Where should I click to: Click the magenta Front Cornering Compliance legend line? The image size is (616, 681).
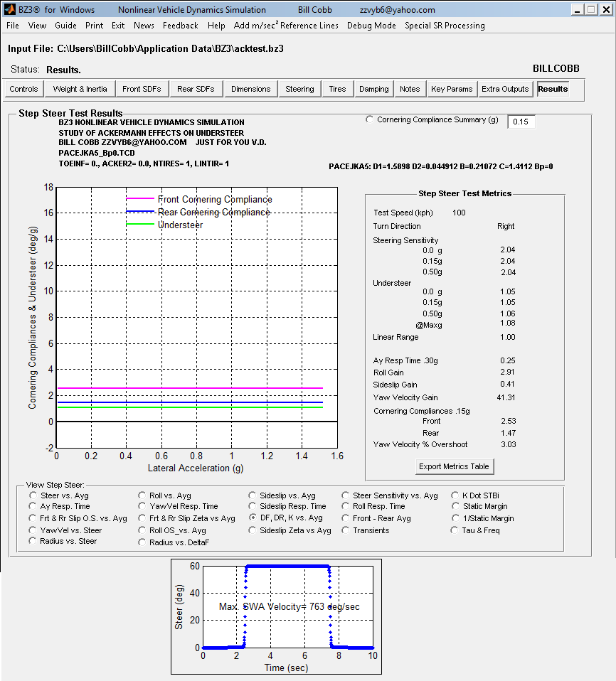pyautogui.click(x=140, y=198)
